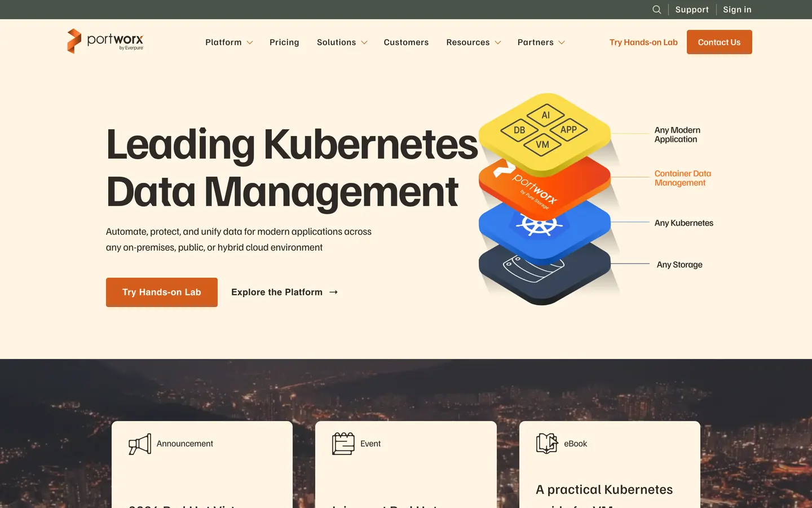
Task: Click the Leading Kubernetes Data Management heading
Action: tap(292, 168)
